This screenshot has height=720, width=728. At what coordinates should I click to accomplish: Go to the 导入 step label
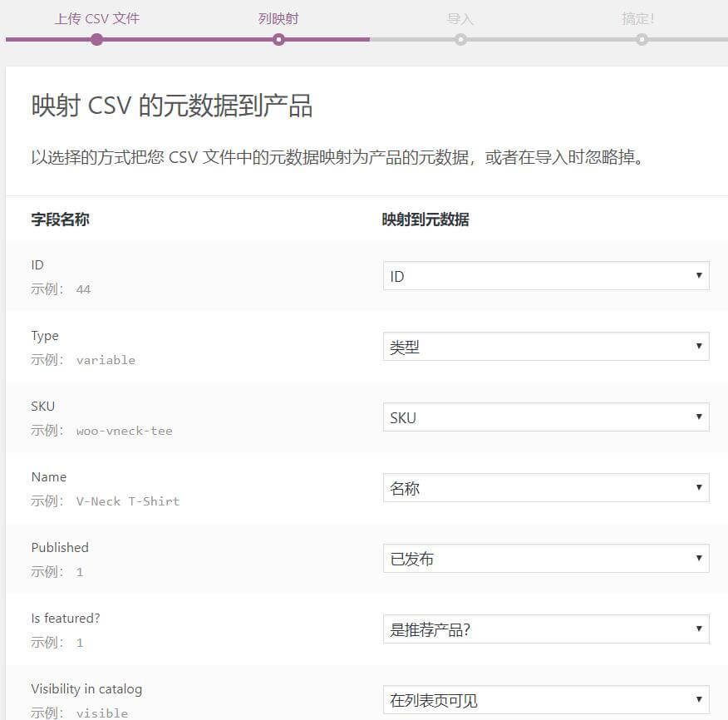click(x=460, y=18)
